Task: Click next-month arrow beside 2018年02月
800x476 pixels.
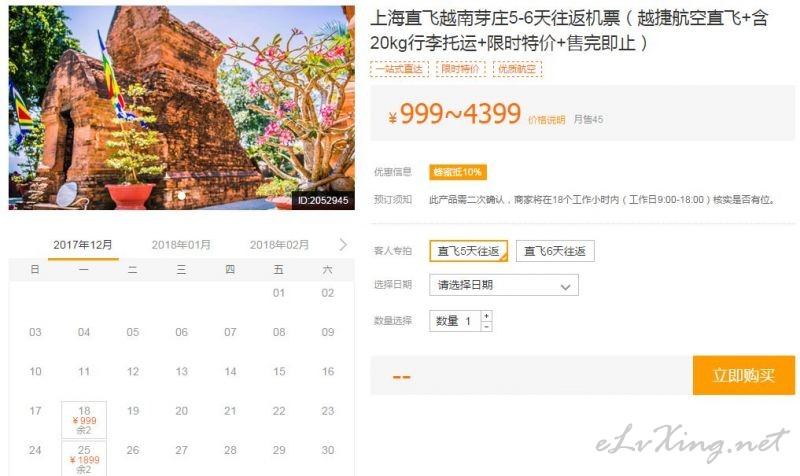Action: coord(343,245)
